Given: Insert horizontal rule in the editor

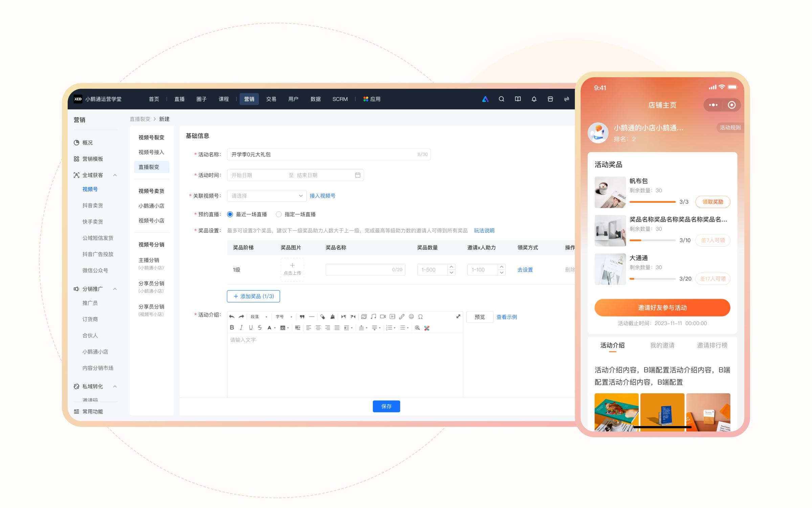Looking at the screenshot, I should click(x=312, y=317).
